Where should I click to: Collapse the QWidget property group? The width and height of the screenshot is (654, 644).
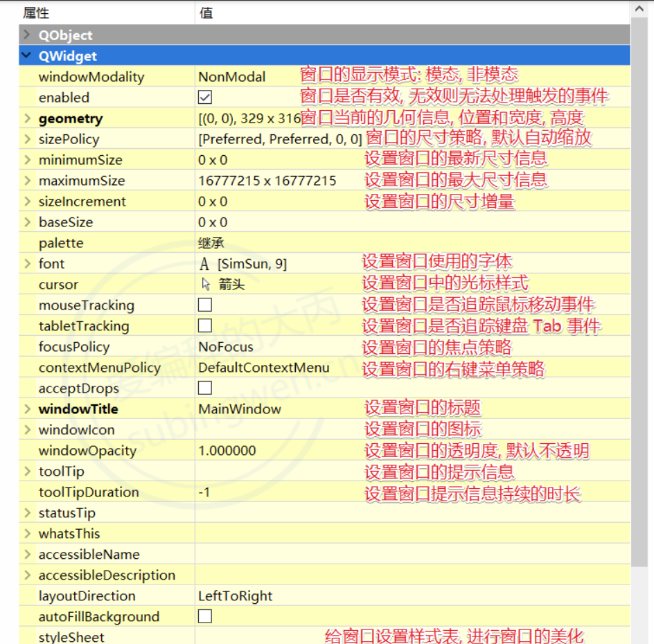[x=27, y=55]
